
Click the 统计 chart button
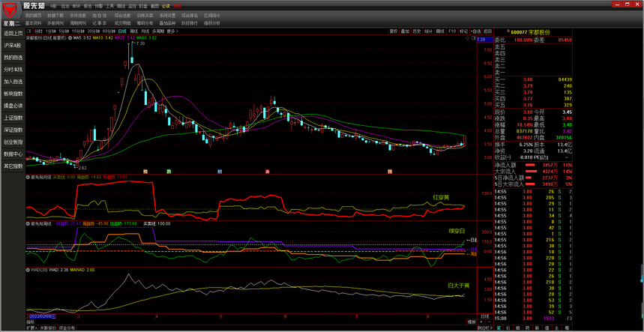point(428,31)
